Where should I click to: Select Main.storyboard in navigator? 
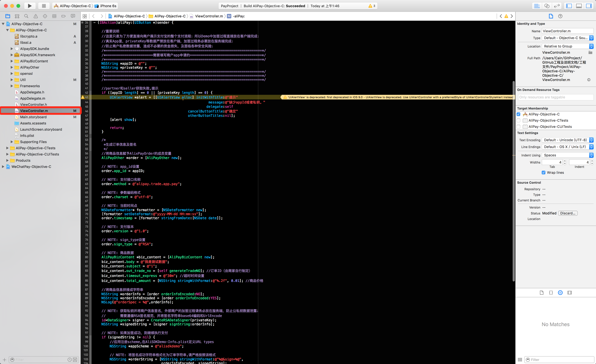pos(33,117)
